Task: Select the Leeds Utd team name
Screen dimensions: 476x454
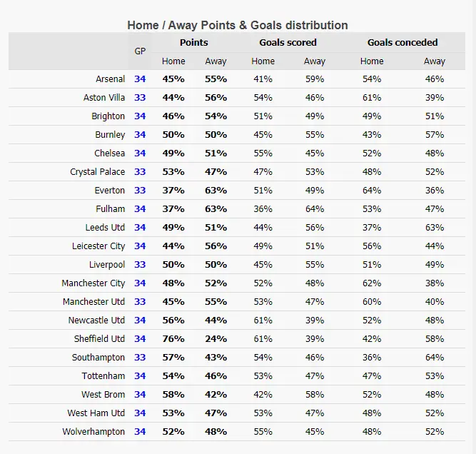Action: [105, 228]
